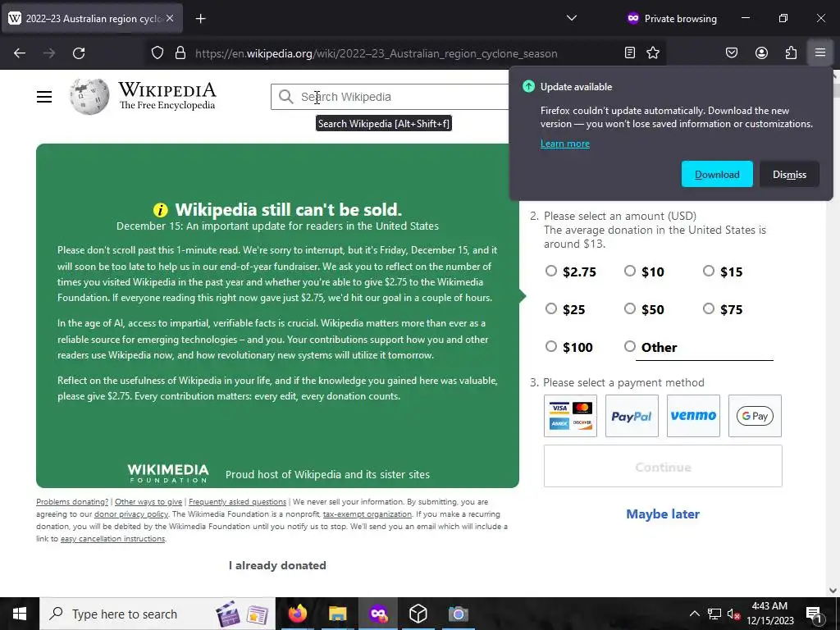Open File Explorer from the taskbar
The width and height of the screenshot is (840, 630).
point(337,614)
